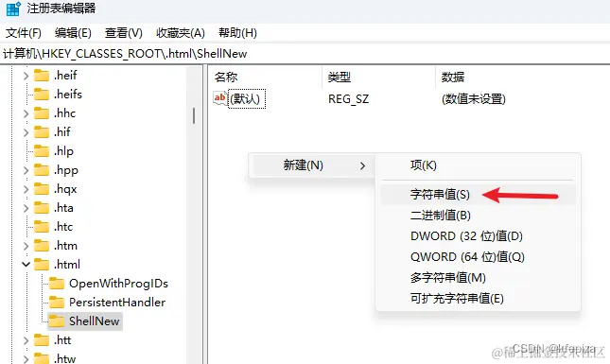The width and height of the screenshot is (610, 364).
Task: Expand the .hhc tree node
Action: pos(26,113)
